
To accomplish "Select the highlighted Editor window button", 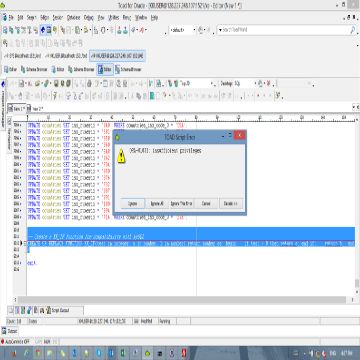I will [x=105, y=69].
